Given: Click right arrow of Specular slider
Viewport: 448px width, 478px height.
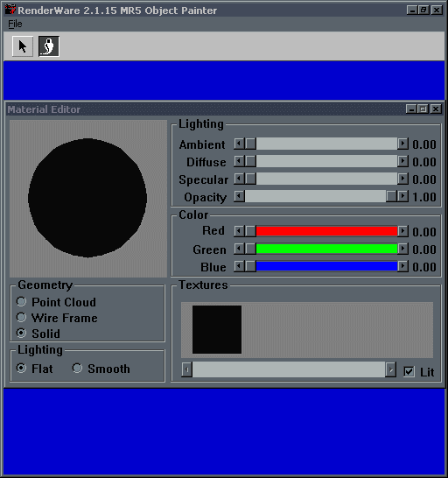Looking at the screenshot, I should click(402, 179).
